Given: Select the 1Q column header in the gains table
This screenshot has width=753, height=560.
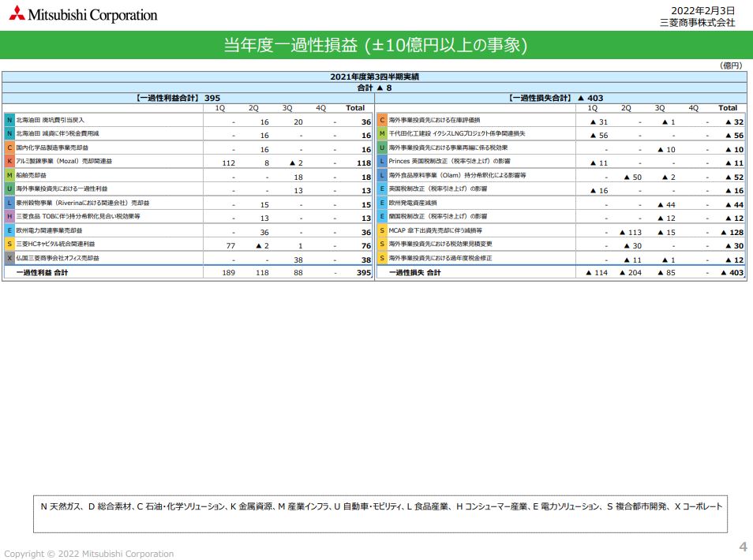Looking at the screenshot, I should tap(221, 108).
